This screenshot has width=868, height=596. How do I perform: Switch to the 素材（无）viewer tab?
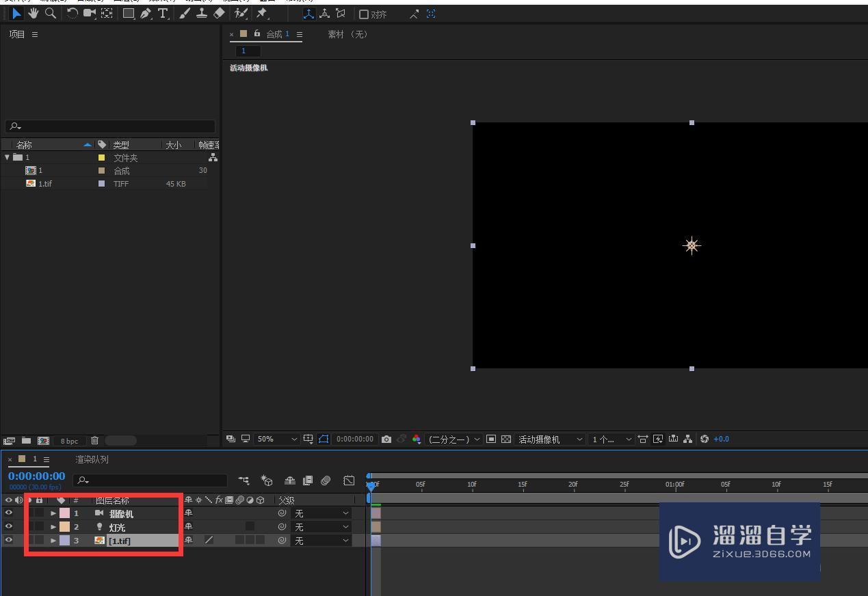(x=347, y=33)
